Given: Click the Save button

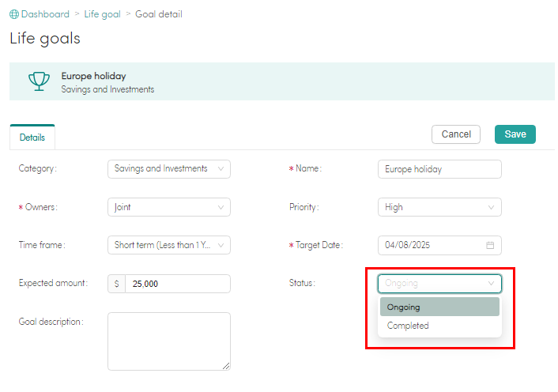Looking at the screenshot, I should pyautogui.click(x=515, y=134).
